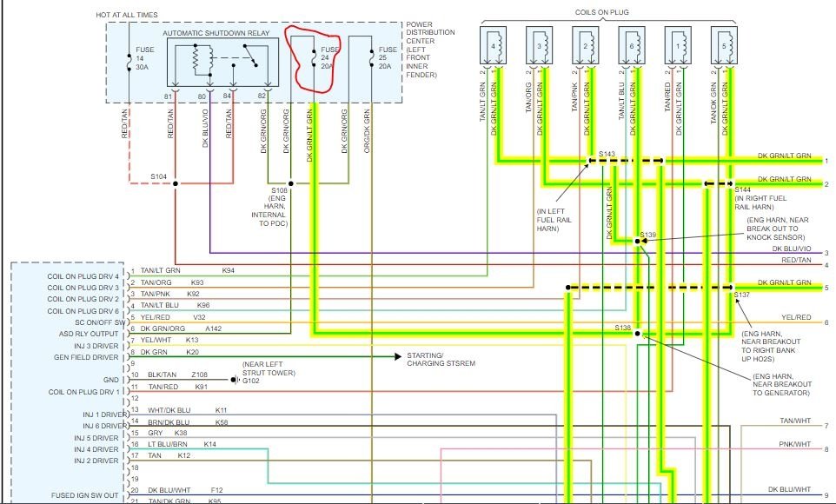The height and width of the screenshot is (504, 836).
Task: Click the 'DK BLU/VIO' wire label at right edge
Action: [791, 249]
